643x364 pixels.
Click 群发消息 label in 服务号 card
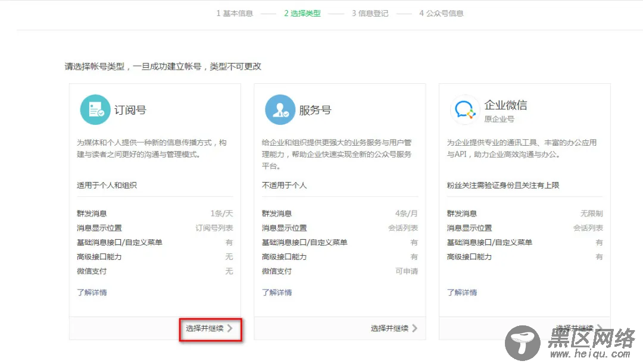pos(276,214)
